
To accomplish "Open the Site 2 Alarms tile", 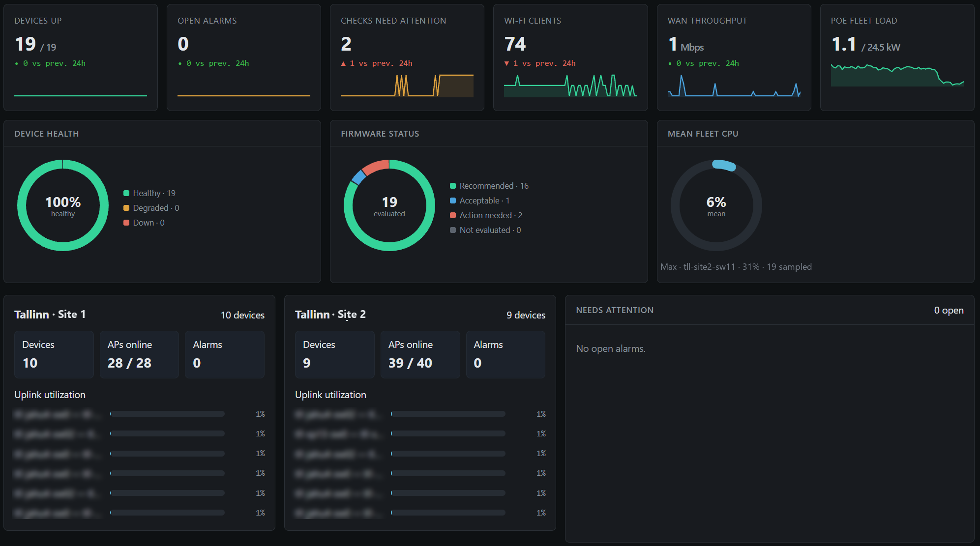I will (x=505, y=354).
